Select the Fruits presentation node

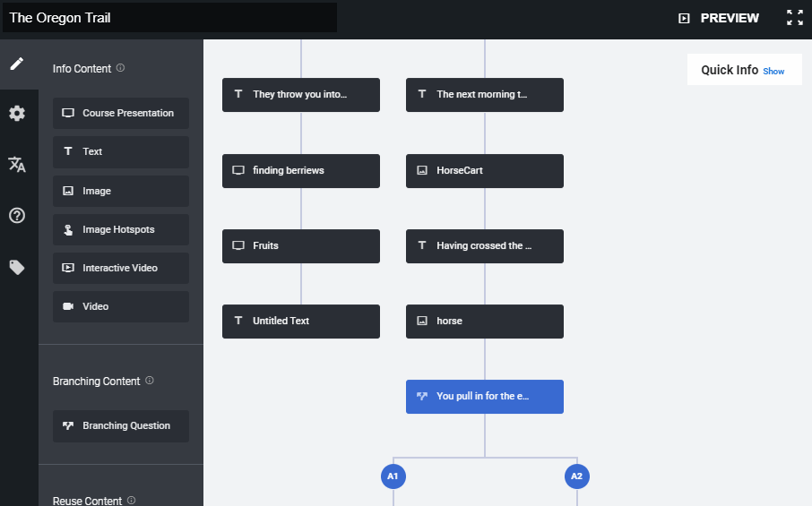301,246
